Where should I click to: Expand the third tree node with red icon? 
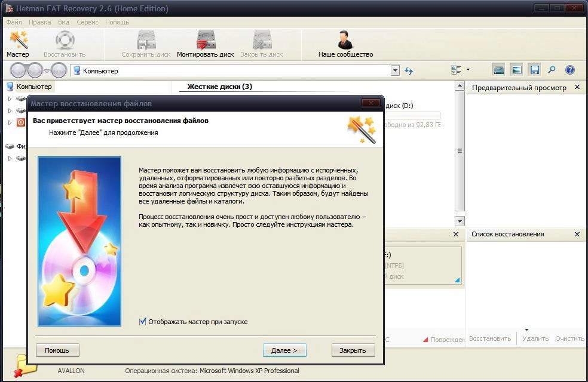point(10,122)
